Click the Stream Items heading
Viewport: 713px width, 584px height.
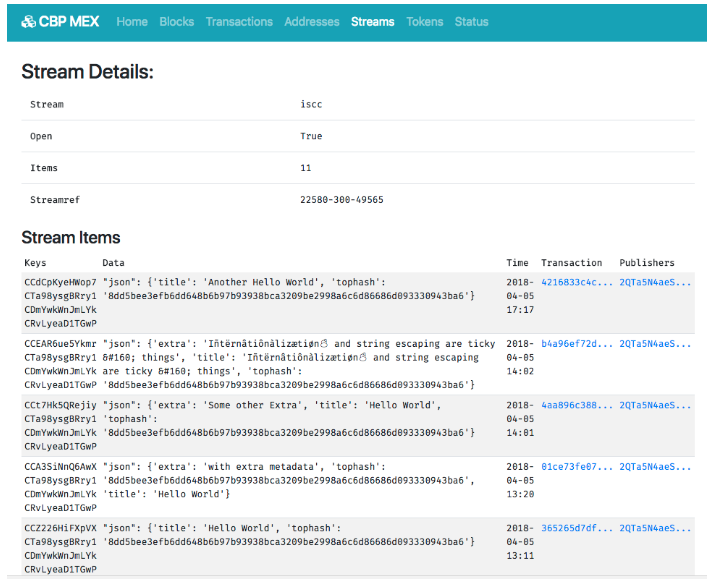click(x=71, y=237)
